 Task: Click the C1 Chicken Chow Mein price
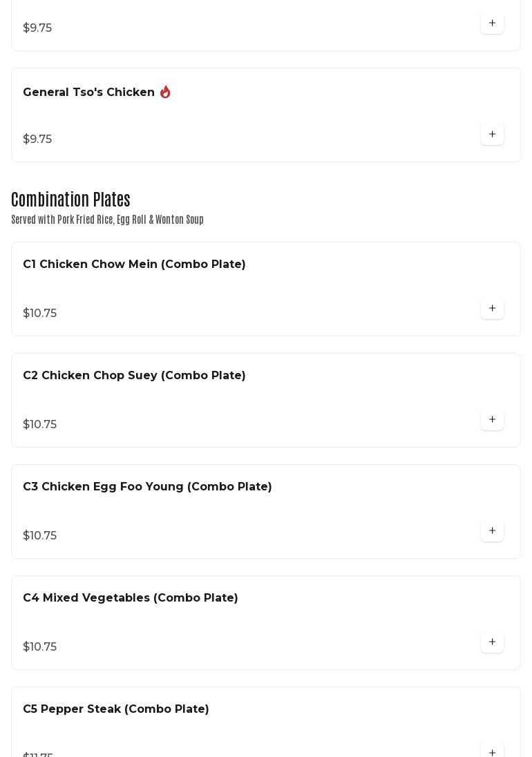point(40,314)
